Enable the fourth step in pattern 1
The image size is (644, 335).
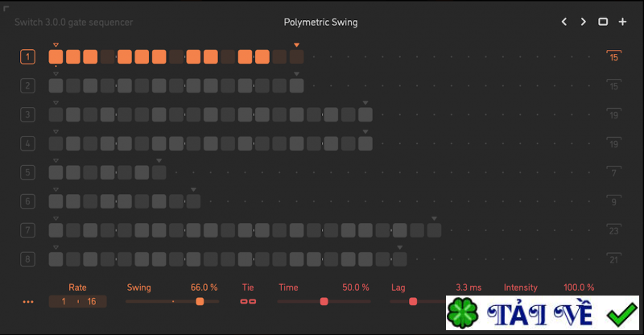pyautogui.click(x=107, y=56)
